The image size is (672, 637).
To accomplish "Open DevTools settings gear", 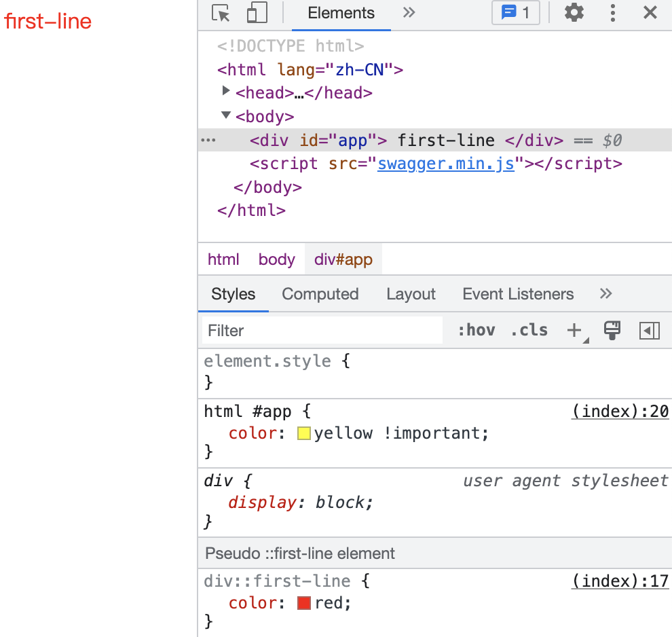I will [574, 13].
